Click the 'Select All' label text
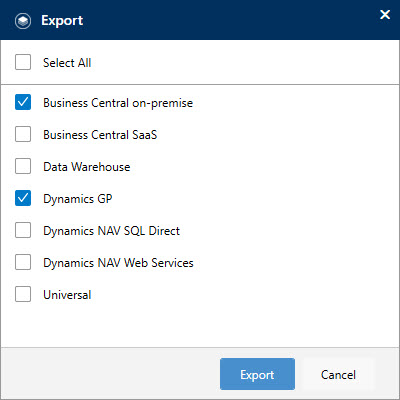Viewport: 400px width, 400px height. pos(67,63)
